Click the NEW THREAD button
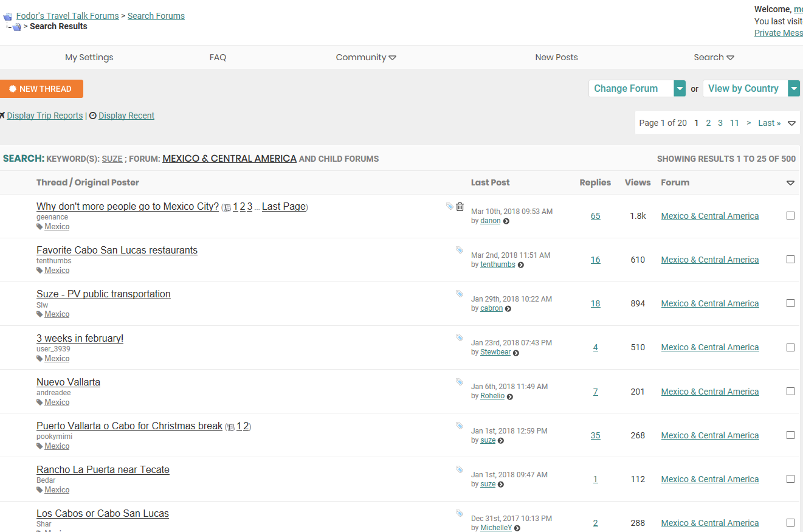Screen dimensions: 803x532 (x=41, y=89)
